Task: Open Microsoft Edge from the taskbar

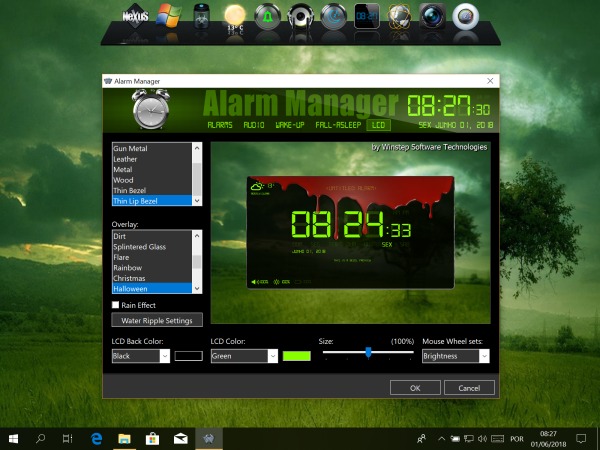Action: 97,438
